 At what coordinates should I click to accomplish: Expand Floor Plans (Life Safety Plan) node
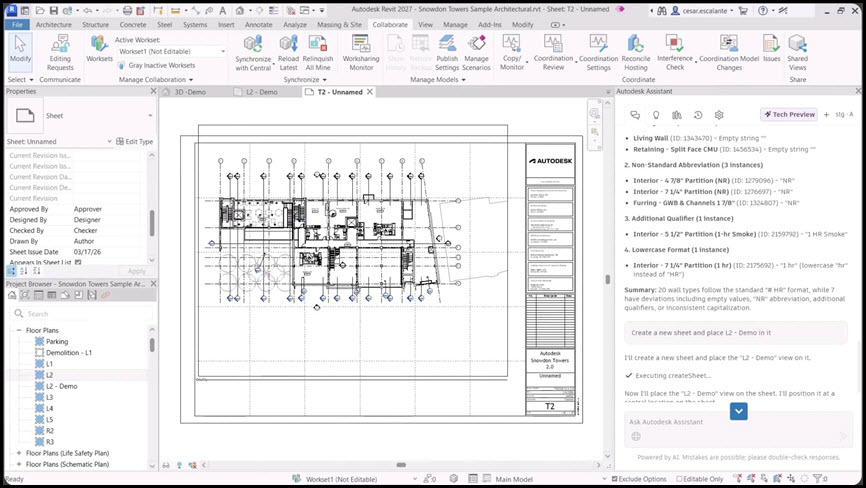tap(19, 453)
